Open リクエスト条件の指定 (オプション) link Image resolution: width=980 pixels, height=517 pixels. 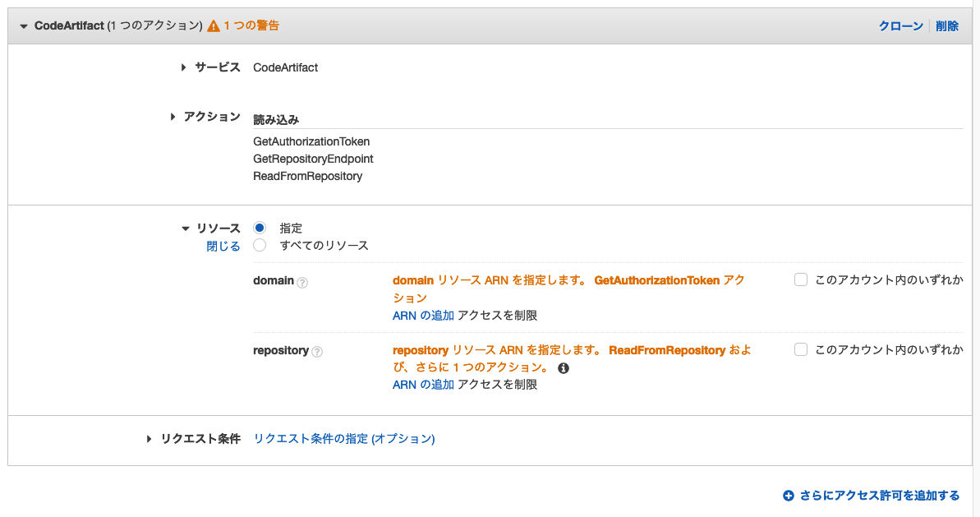(343, 439)
